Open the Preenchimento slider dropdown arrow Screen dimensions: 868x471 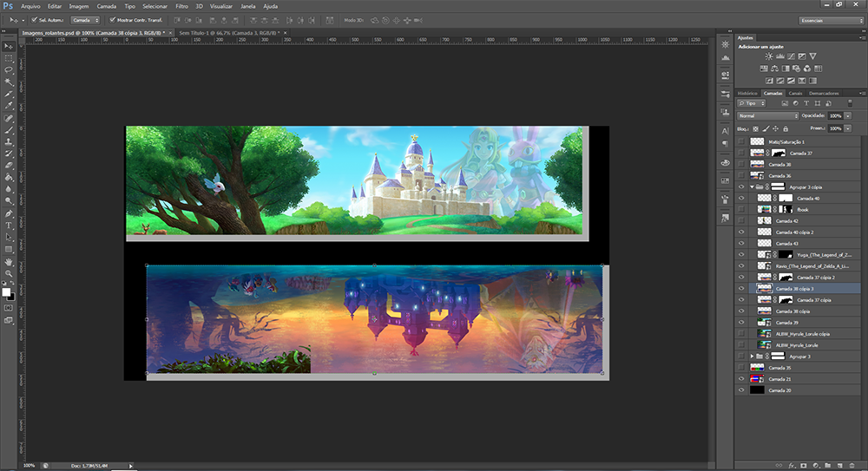(x=847, y=128)
